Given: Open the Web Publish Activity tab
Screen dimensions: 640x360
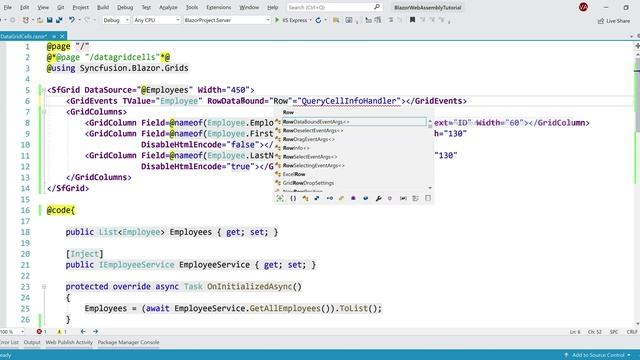Looking at the screenshot, I should coord(69,342).
